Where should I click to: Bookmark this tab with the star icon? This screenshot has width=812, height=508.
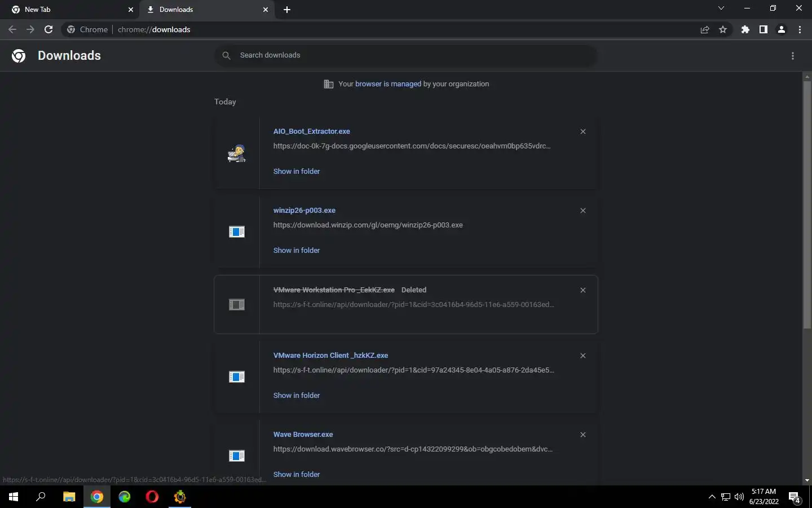[723, 29]
